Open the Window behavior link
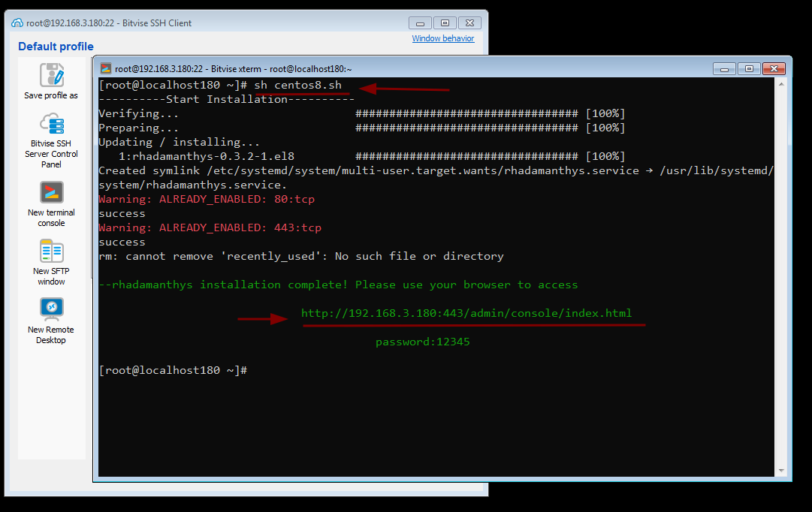This screenshot has width=812, height=512. pyautogui.click(x=442, y=38)
